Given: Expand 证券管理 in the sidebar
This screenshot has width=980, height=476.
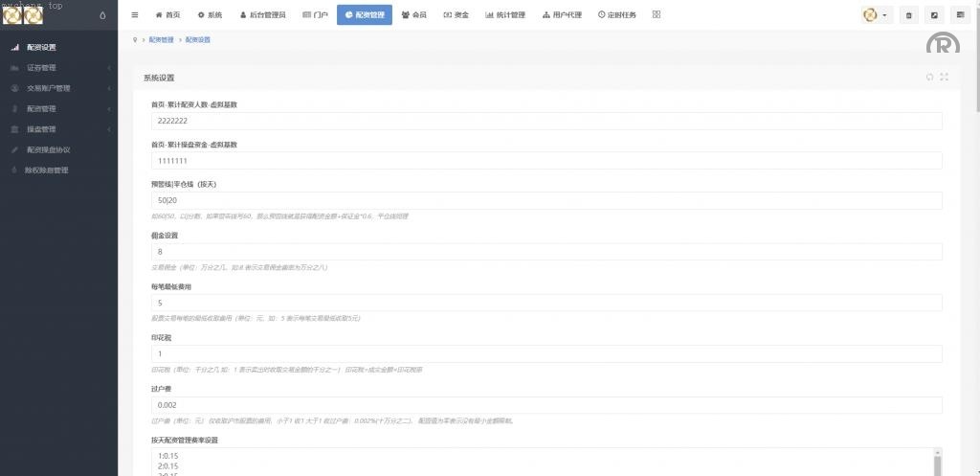Looking at the screenshot, I should click(x=57, y=68).
